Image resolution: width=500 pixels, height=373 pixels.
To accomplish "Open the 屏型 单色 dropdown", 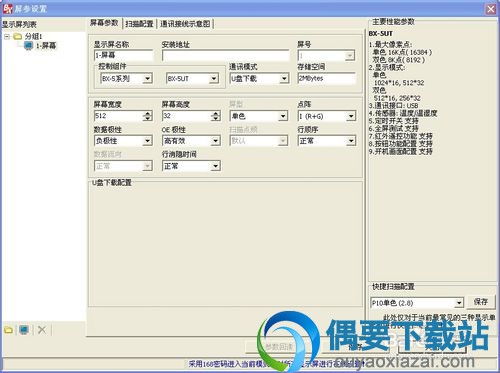I will (x=283, y=116).
